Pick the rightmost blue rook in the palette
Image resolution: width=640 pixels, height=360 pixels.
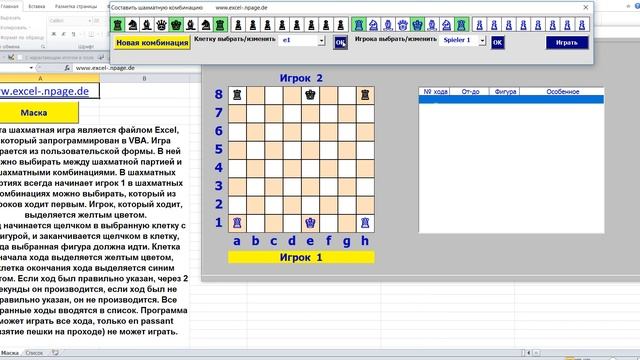(x=461, y=25)
